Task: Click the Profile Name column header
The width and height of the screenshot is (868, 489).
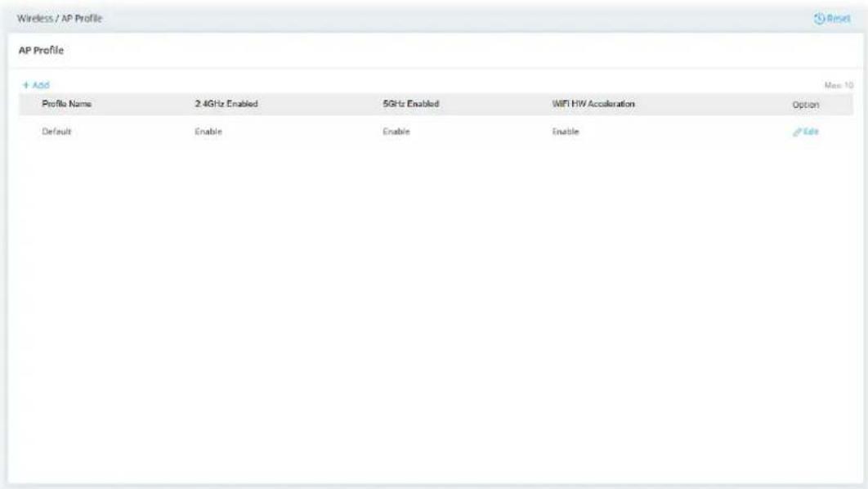Action: 66,104
